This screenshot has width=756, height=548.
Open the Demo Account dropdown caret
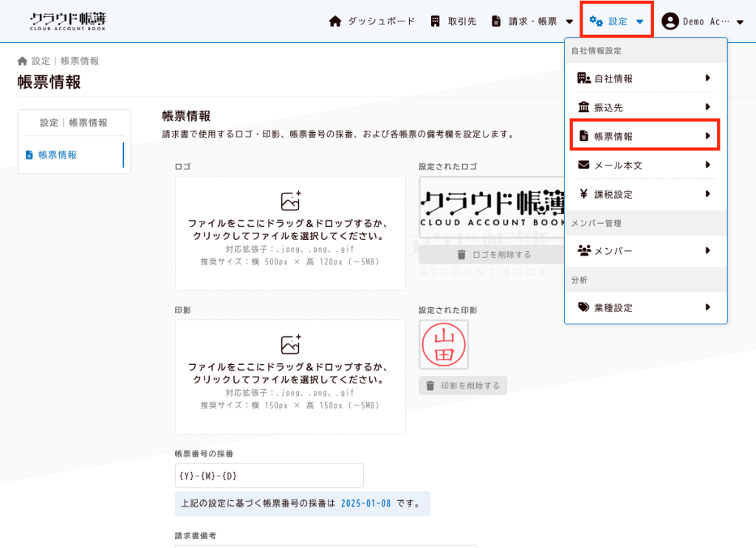point(740,21)
